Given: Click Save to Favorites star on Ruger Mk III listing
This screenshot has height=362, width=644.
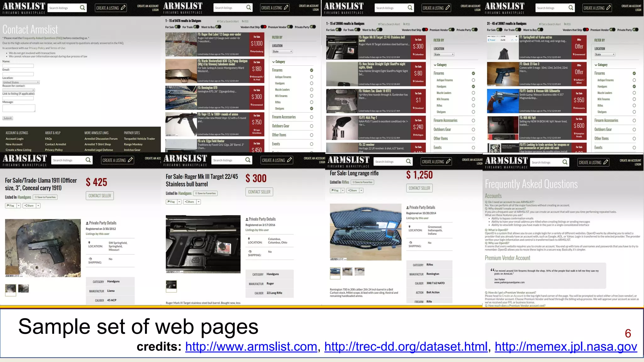Looking at the screenshot, I should click(206, 193).
